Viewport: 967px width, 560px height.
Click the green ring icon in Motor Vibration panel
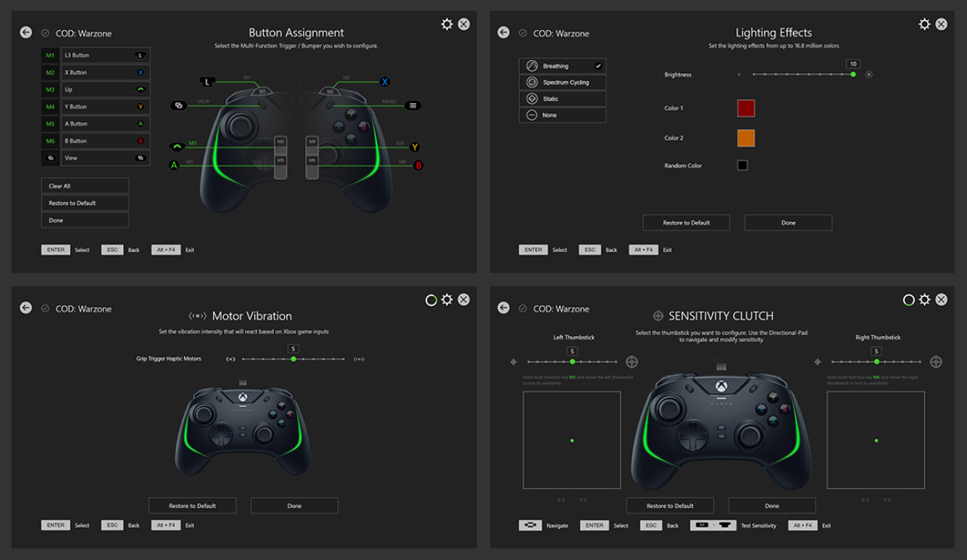click(x=431, y=300)
